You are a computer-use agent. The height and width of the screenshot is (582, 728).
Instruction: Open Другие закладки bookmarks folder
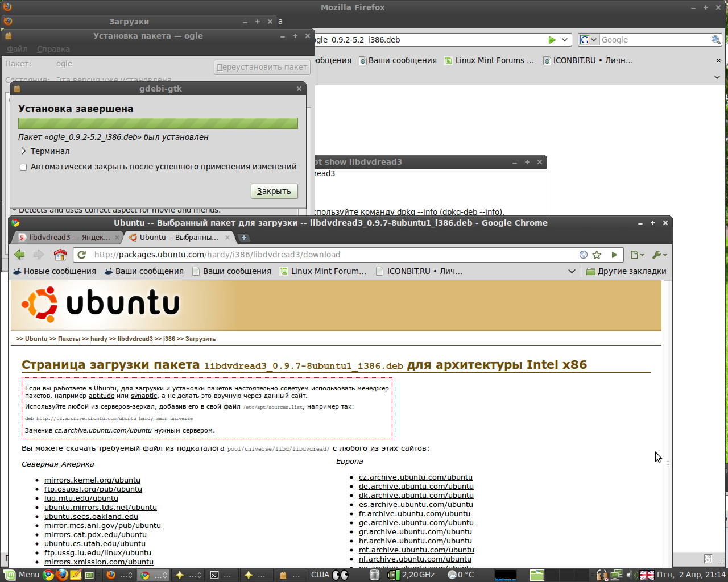pyautogui.click(x=626, y=271)
